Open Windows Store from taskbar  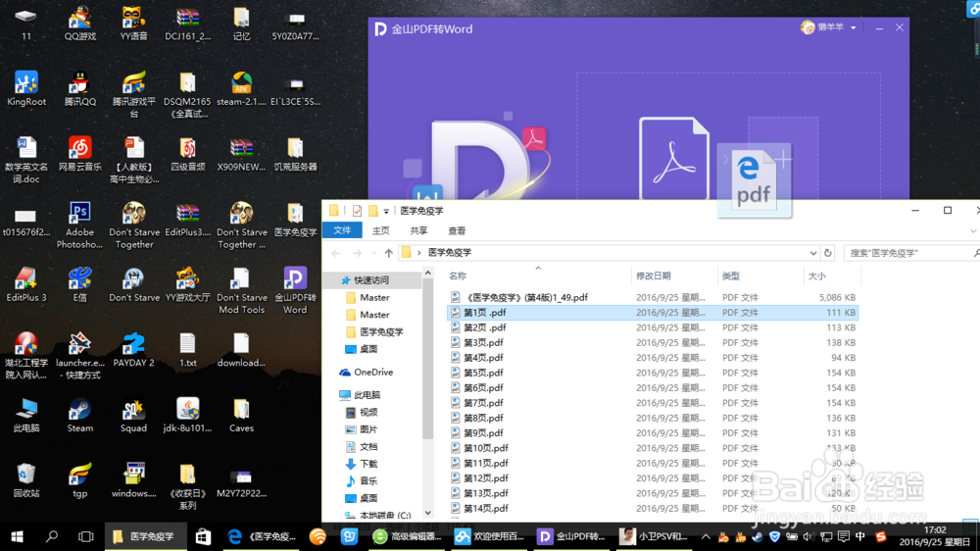tap(203, 536)
